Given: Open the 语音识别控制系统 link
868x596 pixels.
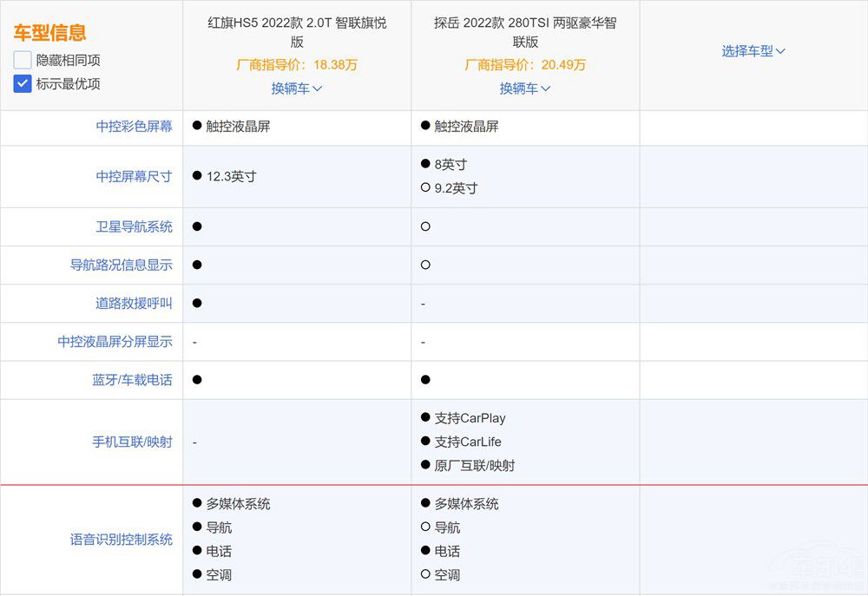Looking at the screenshot, I should tap(121, 540).
